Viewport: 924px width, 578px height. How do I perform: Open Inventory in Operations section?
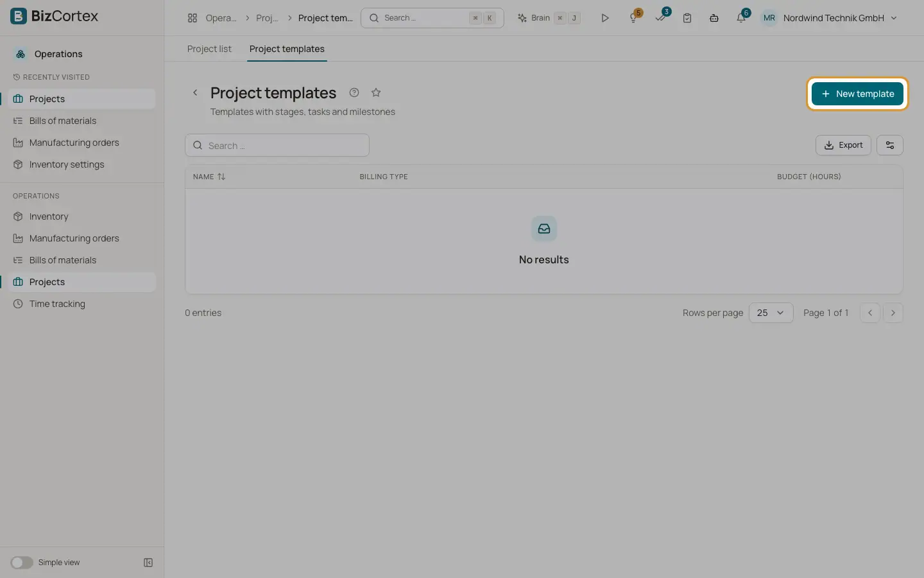[x=82, y=216]
